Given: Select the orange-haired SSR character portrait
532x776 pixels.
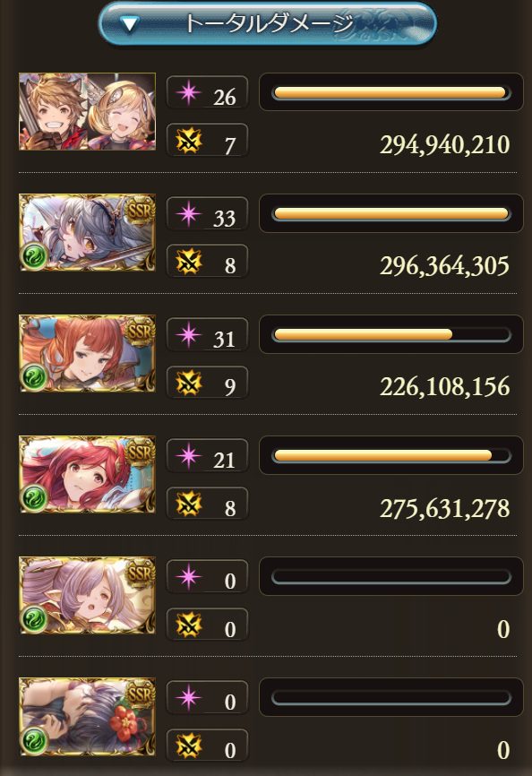Looking at the screenshot, I should coord(87,353).
